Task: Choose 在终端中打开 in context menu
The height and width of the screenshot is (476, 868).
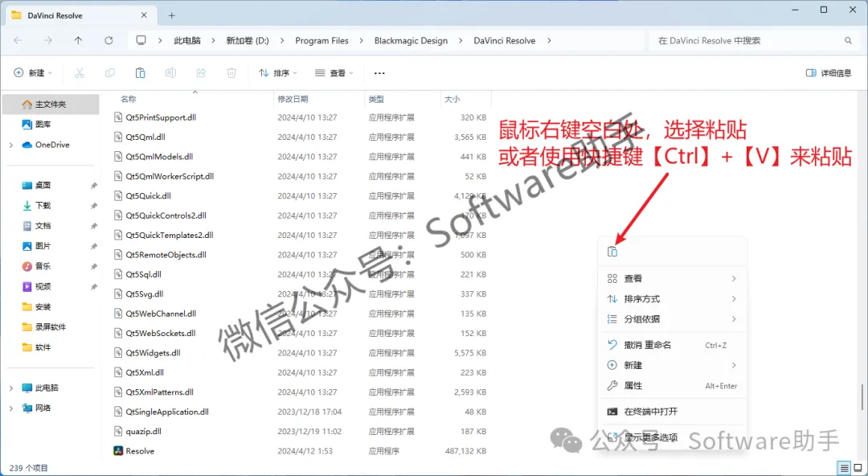Action: (673, 411)
